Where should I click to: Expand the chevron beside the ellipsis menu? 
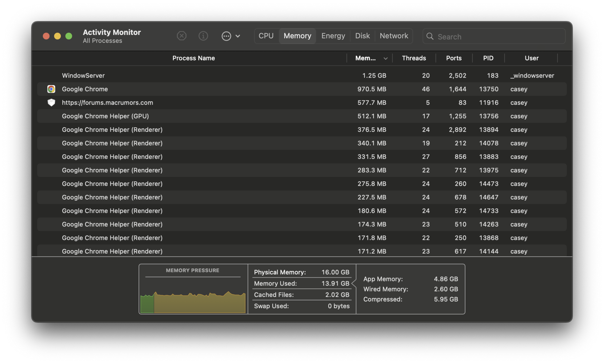[x=238, y=36]
